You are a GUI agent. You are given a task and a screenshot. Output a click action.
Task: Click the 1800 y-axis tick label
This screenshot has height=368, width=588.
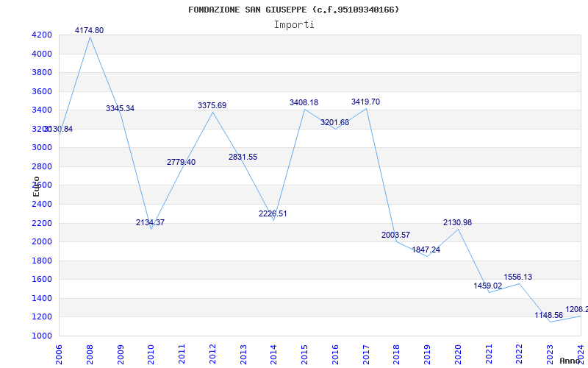42,261
